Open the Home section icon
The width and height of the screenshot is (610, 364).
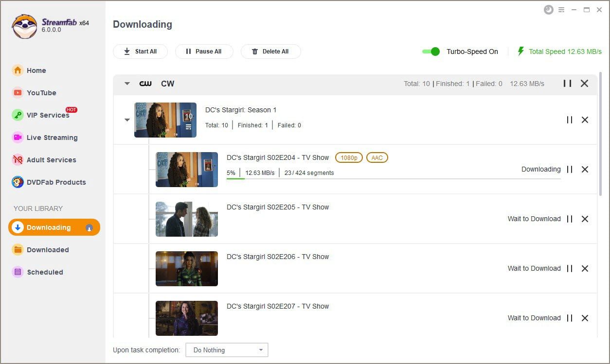(18, 70)
